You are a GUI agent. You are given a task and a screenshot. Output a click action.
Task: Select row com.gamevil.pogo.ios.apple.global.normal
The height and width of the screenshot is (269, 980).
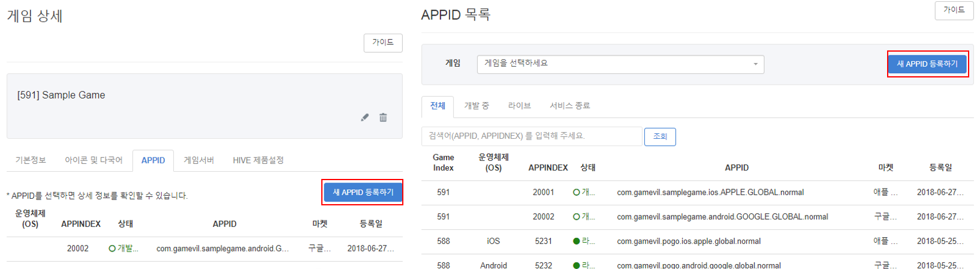[x=698, y=241]
